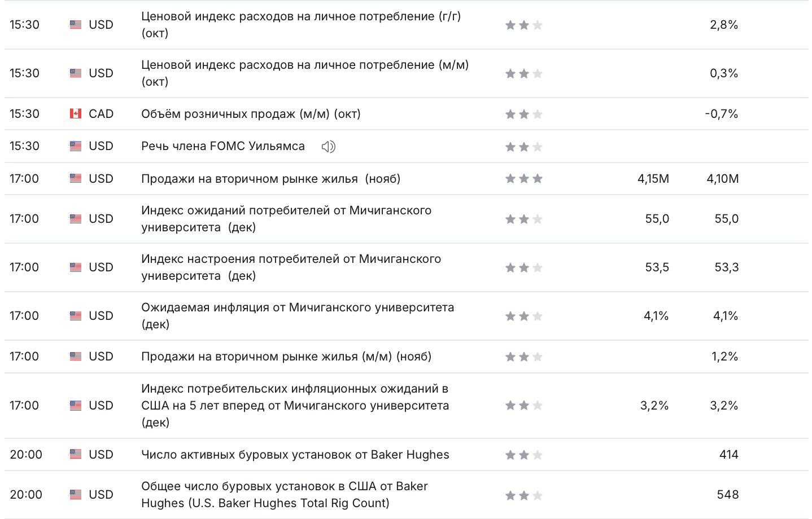
Task: Click the US flag in the Baker Hughes active rigs row
Action: pyautogui.click(x=76, y=454)
